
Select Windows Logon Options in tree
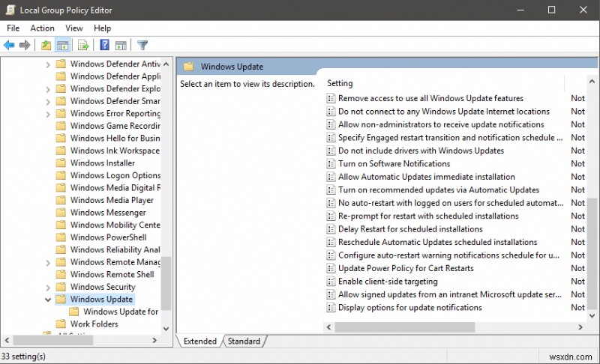click(115, 175)
